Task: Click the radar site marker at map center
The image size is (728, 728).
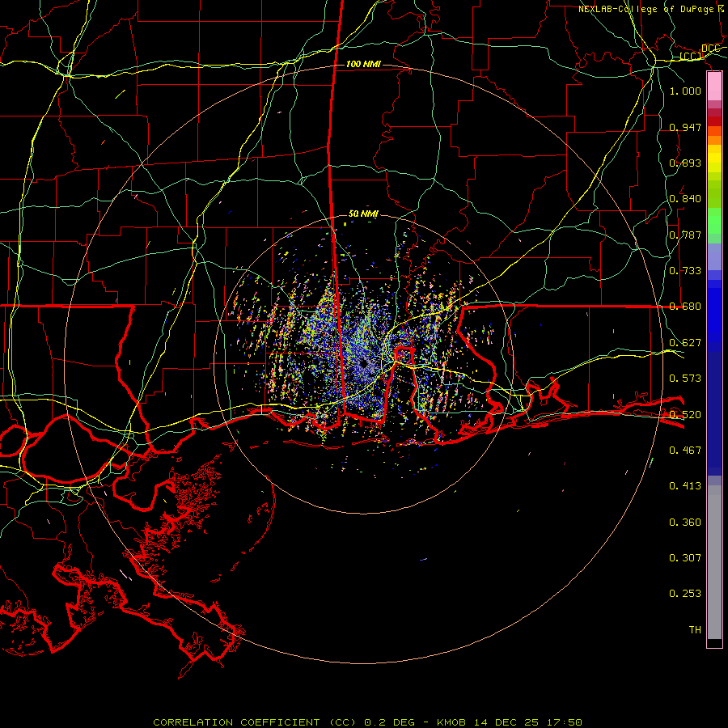Action: click(x=364, y=364)
